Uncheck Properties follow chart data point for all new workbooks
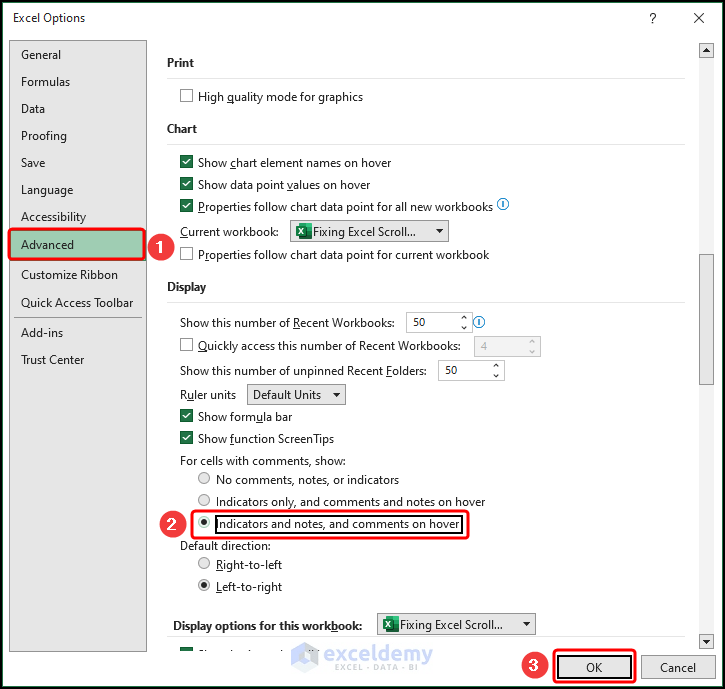Screen dimensions: 725x689 tap(186, 206)
